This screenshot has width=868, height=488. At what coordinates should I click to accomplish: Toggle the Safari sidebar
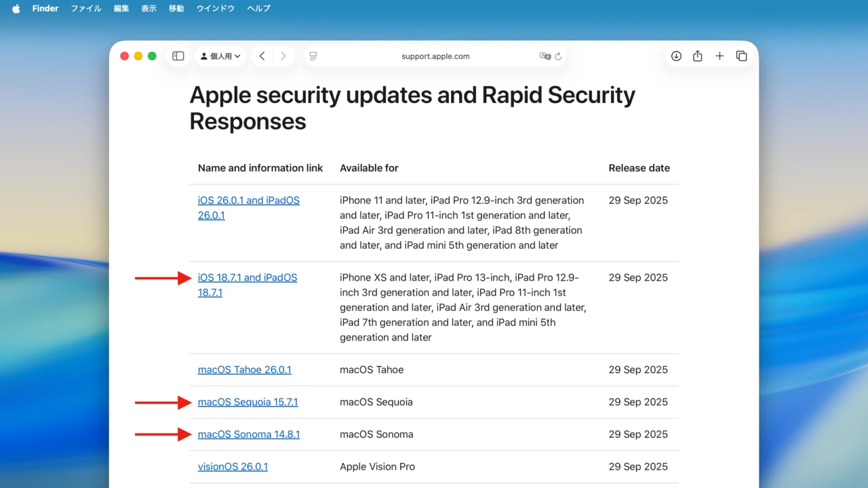pos(178,56)
